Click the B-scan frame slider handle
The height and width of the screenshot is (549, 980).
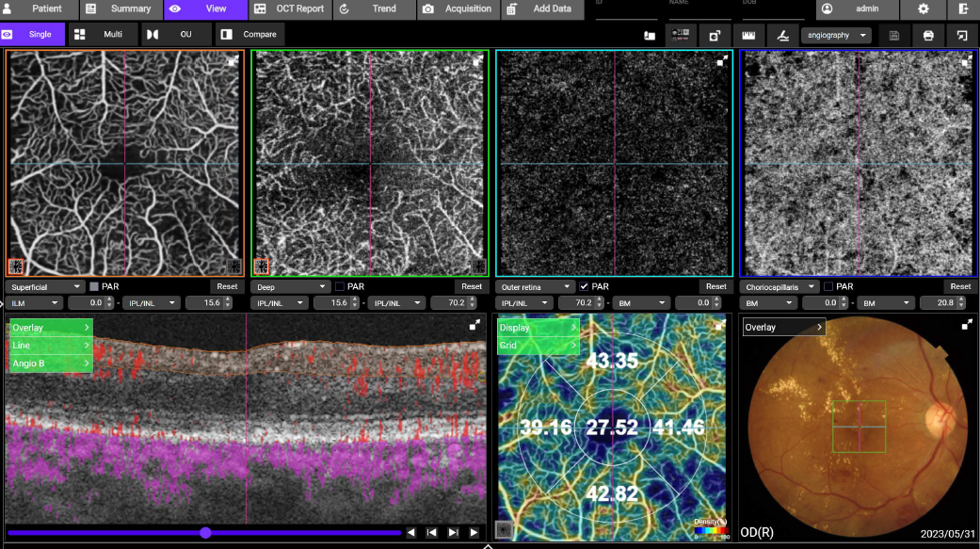click(x=205, y=533)
